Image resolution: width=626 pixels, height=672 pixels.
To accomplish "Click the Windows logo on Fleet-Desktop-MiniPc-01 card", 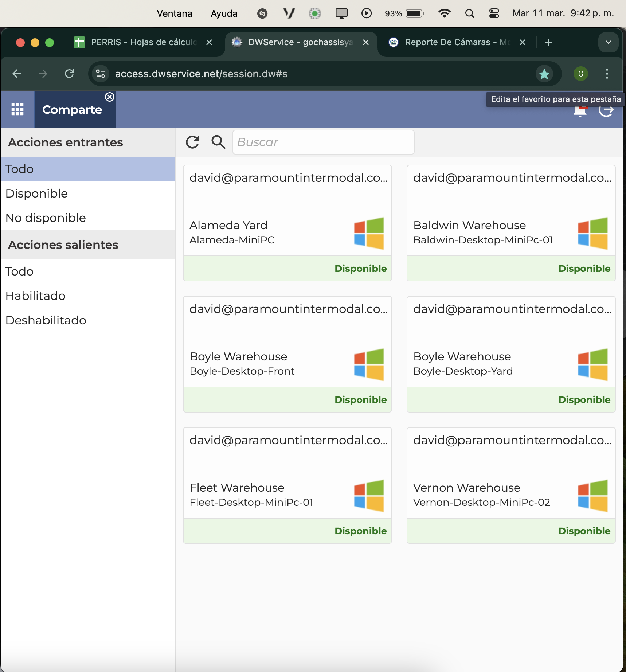I will coord(369,496).
